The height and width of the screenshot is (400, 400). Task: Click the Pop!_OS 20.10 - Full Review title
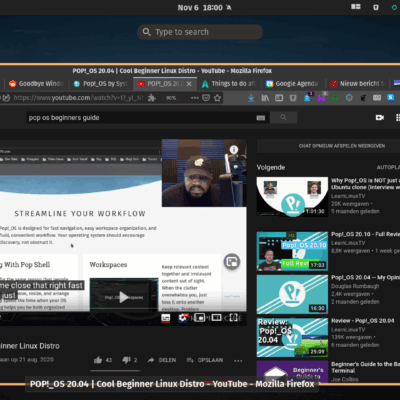tap(365, 234)
